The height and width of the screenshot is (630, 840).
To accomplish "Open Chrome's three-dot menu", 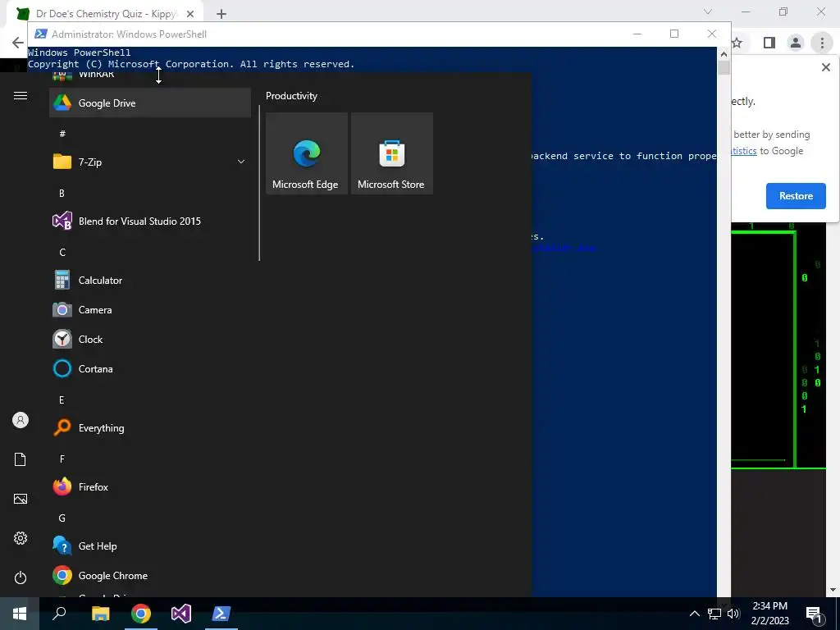I will tap(822, 43).
